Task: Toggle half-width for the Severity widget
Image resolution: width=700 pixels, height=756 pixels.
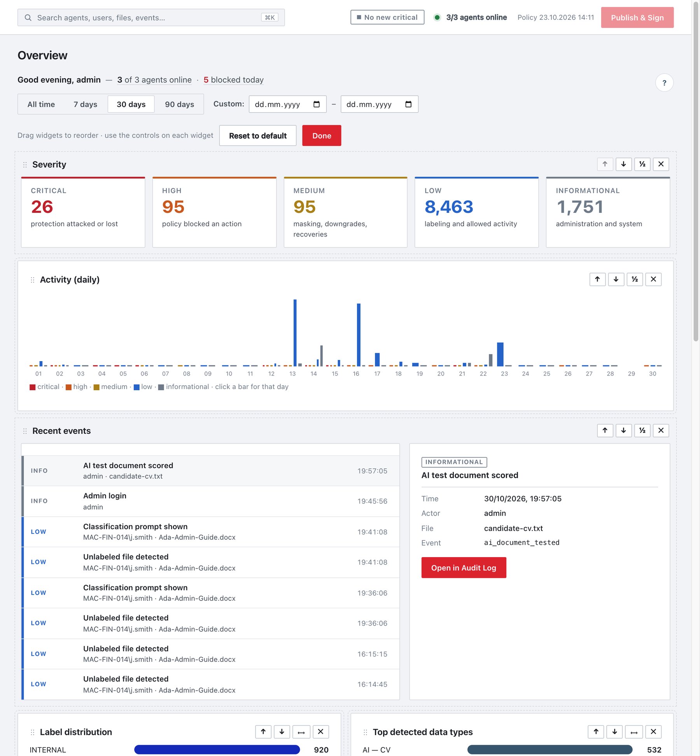Action: [642, 164]
